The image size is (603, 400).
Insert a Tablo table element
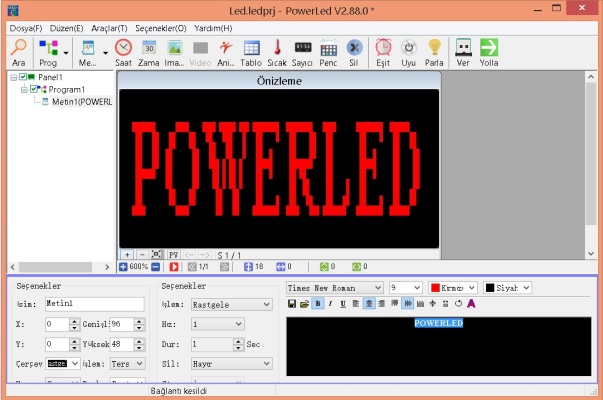pos(251,53)
